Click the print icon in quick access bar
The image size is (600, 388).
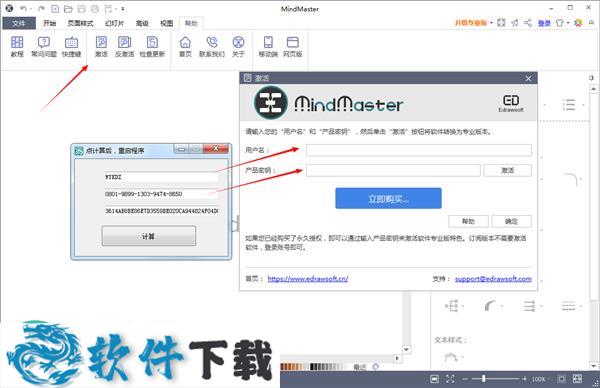95,8
